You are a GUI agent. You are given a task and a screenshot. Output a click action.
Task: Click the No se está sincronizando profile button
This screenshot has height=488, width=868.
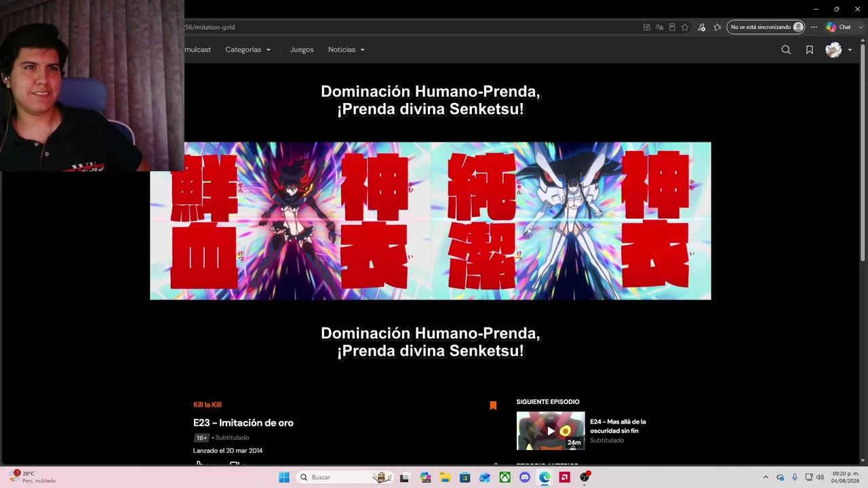click(x=766, y=27)
